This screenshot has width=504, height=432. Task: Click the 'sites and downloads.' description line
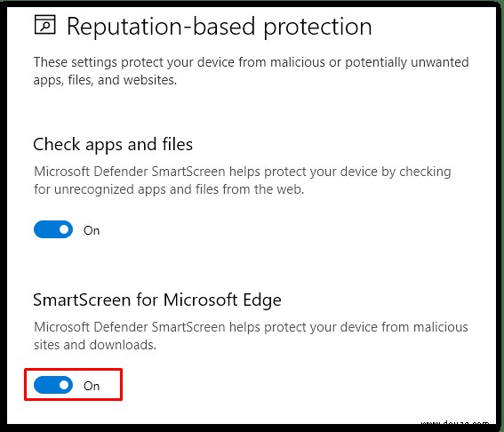[x=95, y=345]
